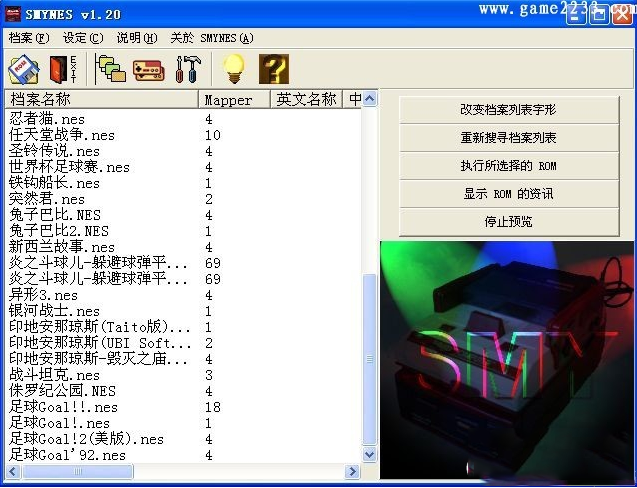The width and height of the screenshot is (637, 488).
Task: Click Mapper value 3 in 战斗坦克 row
Action: coord(209,375)
